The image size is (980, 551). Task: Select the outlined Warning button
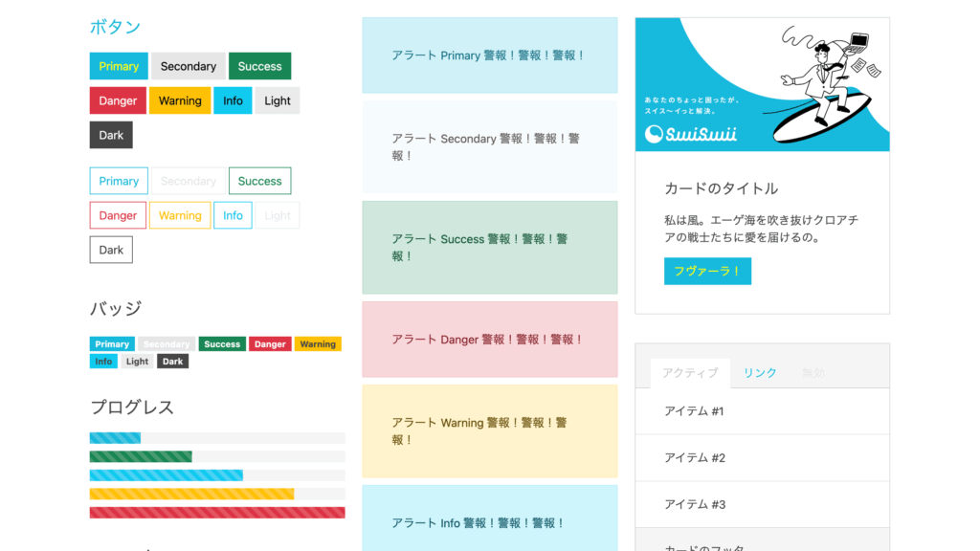[180, 215]
